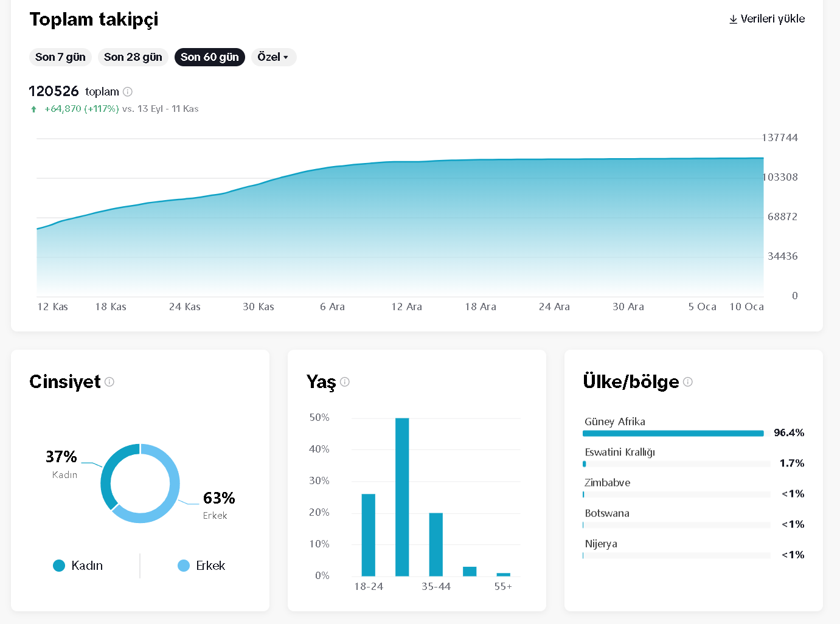Click the 12 Ara marker on the timeline

(x=406, y=307)
